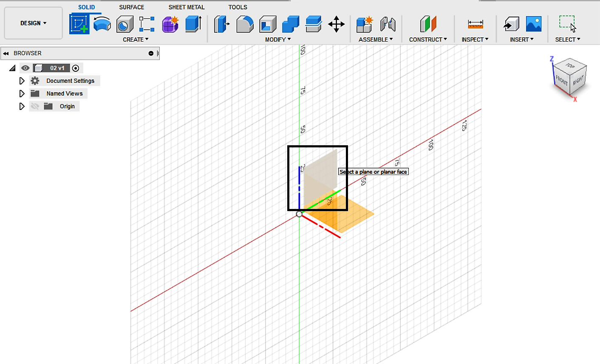
Task: Click the BROWSER panel minus button
Action: point(151,54)
